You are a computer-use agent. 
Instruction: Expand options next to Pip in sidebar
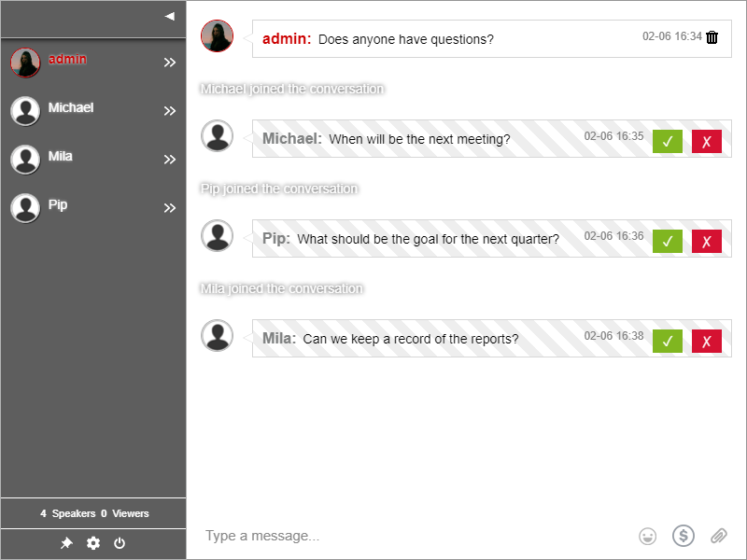click(169, 208)
